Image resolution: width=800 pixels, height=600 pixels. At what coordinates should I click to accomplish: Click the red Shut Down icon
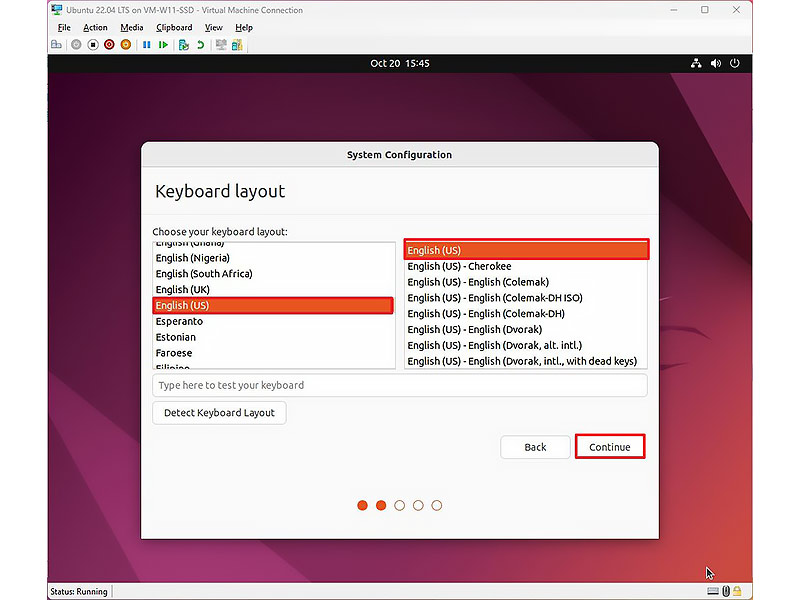click(x=109, y=45)
